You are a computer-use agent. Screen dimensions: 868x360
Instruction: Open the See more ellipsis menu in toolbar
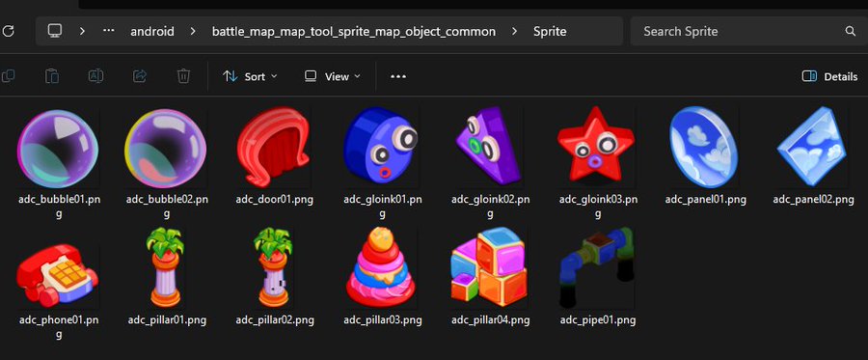pos(398,76)
